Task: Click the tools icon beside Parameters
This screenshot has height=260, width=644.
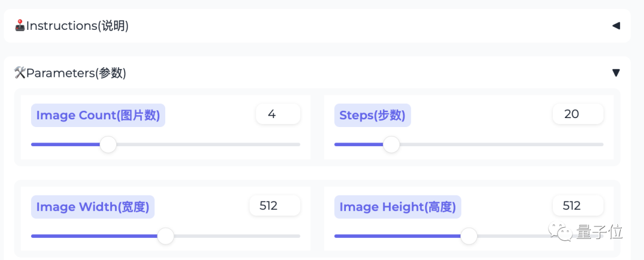Action: click(20, 73)
